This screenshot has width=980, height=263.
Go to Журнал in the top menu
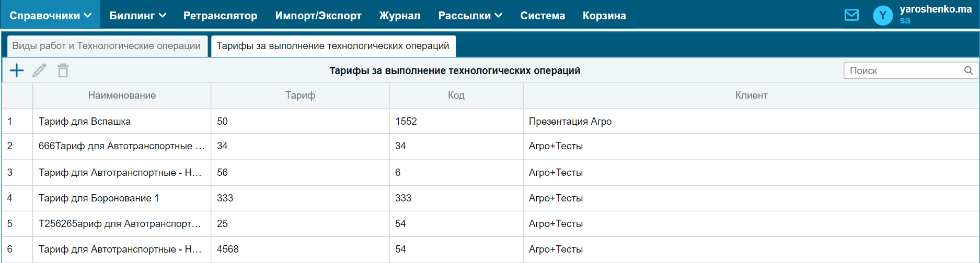[x=400, y=16]
